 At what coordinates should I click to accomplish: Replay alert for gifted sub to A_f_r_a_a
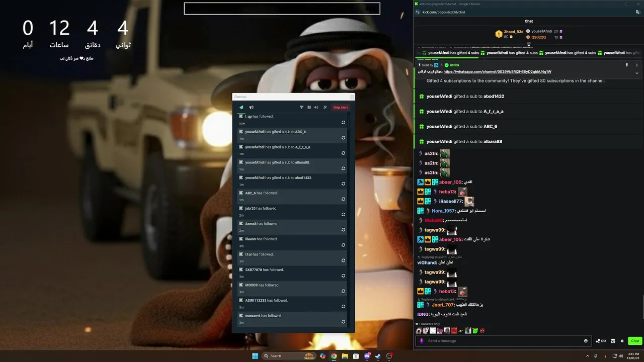click(x=343, y=153)
